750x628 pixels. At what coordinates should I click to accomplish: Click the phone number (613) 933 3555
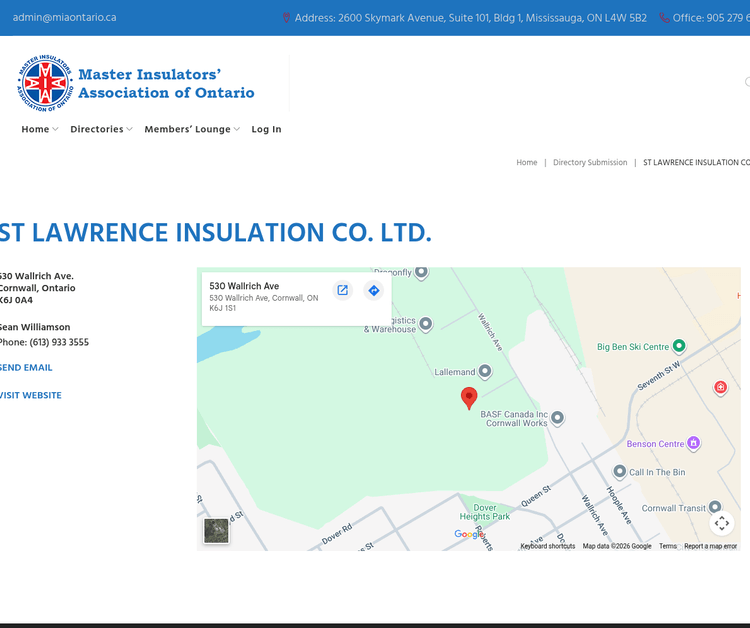(x=59, y=342)
